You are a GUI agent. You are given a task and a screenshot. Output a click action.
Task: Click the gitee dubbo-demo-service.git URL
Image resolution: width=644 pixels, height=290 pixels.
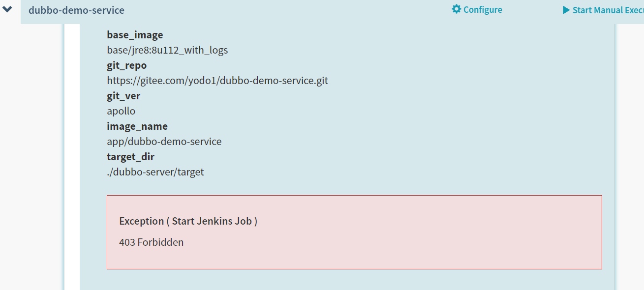coord(217,81)
